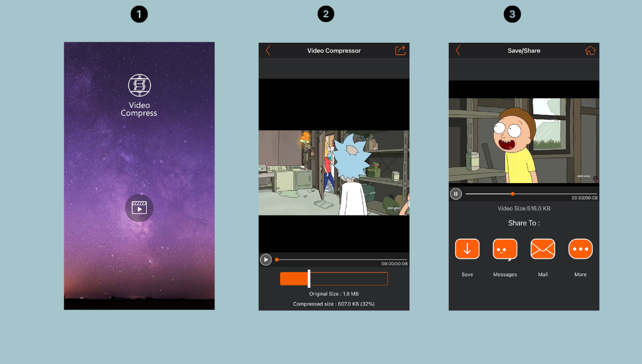
Task: Click 'Original Size : 1.8 MB' text
Action: (334, 294)
